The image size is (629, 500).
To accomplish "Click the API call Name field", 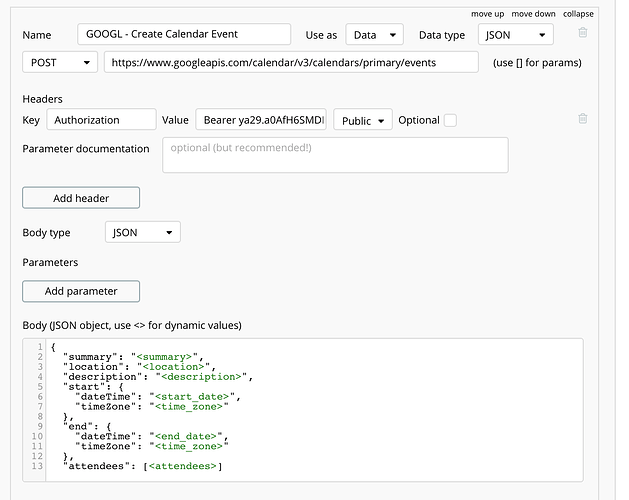I will click(x=184, y=35).
